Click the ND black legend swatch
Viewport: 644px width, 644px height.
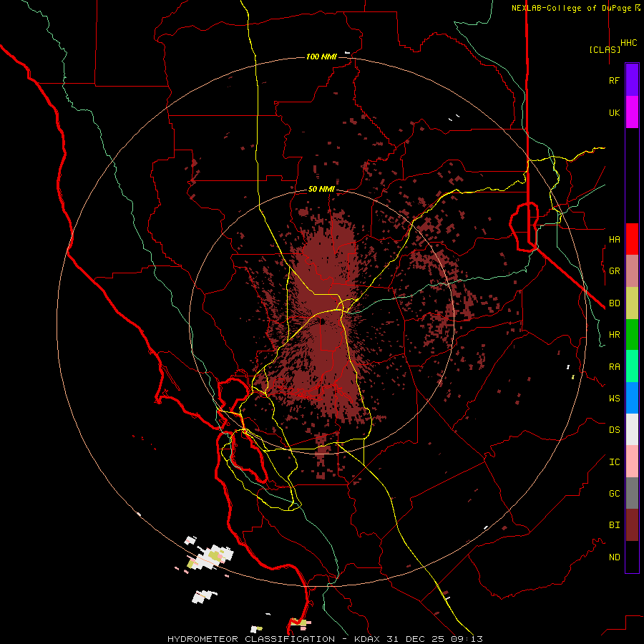[x=632, y=557]
